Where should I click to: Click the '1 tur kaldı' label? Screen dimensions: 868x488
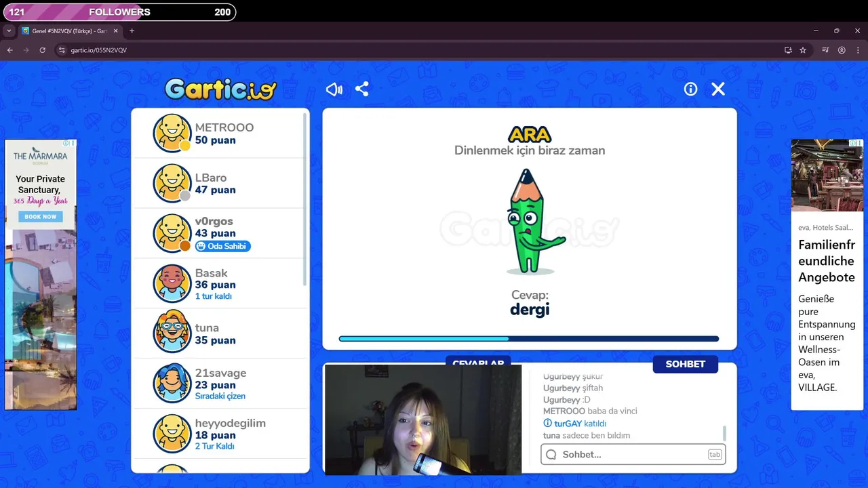click(214, 296)
